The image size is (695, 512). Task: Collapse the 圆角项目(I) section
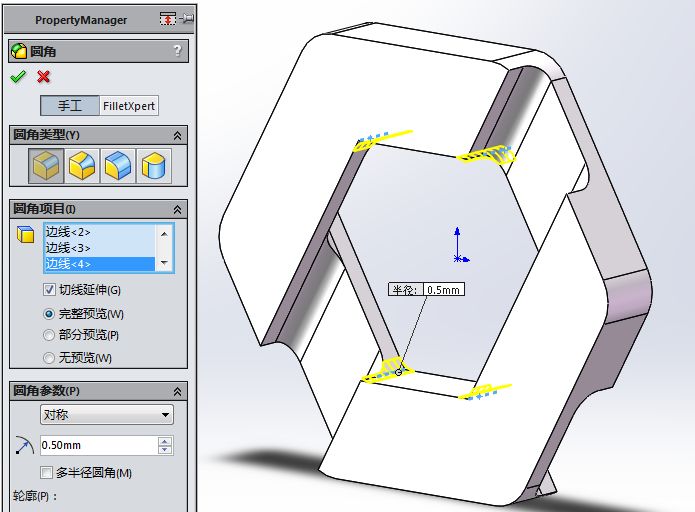point(177,209)
